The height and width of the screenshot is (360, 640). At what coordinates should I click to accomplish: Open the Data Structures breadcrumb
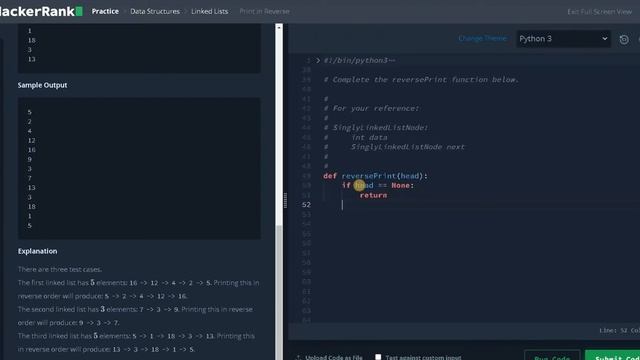(155, 11)
